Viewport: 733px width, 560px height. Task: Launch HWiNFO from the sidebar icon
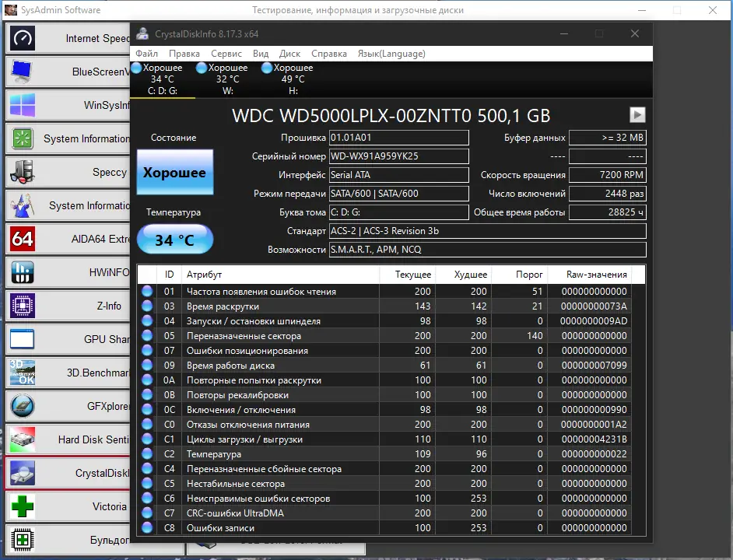coord(22,272)
